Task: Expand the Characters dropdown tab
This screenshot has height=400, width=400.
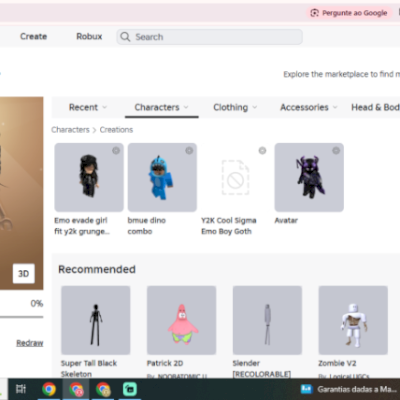Action: click(x=162, y=107)
